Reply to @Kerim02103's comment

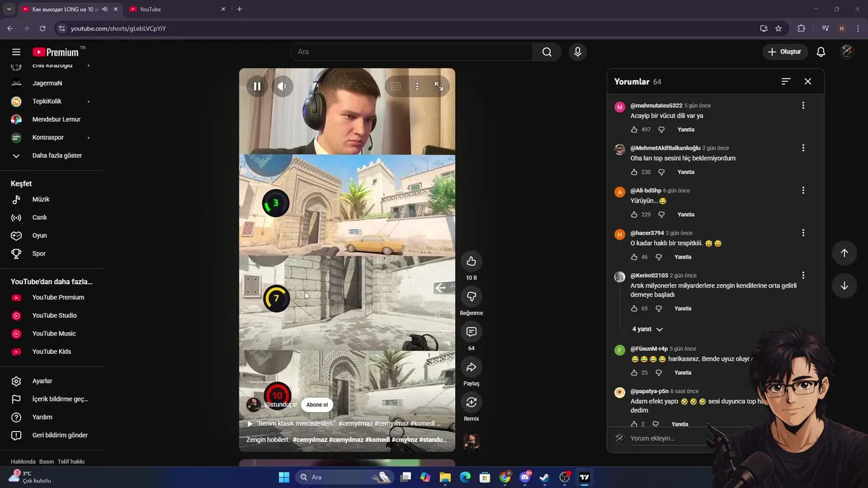(x=683, y=308)
